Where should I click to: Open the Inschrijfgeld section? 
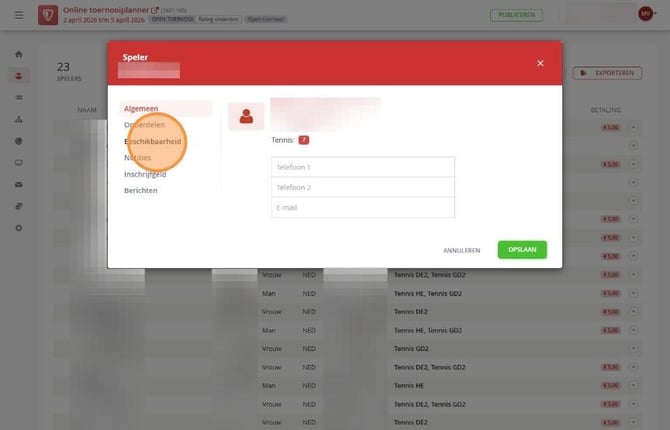coord(145,174)
